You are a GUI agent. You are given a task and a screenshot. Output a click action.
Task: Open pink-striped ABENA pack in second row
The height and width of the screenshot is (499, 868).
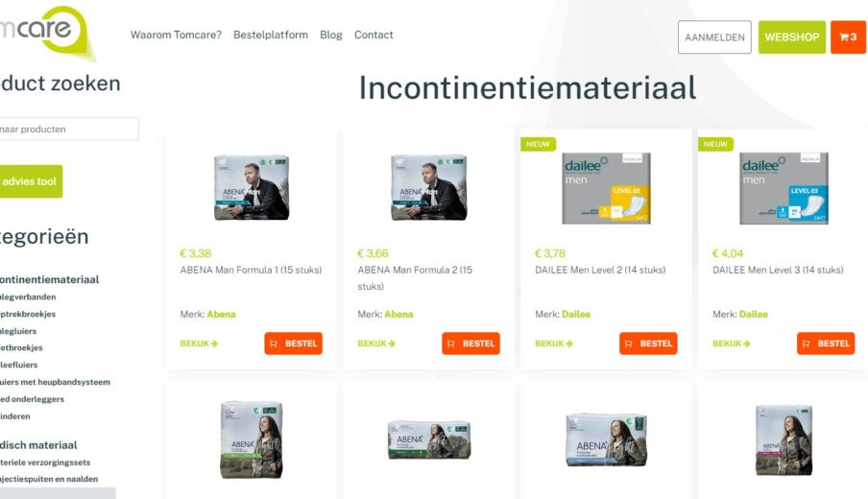[784, 440]
